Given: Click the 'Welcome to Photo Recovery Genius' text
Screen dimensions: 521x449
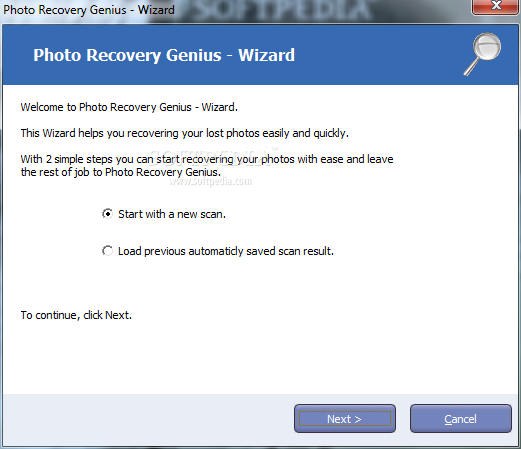Looking at the screenshot, I should (x=129, y=107).
